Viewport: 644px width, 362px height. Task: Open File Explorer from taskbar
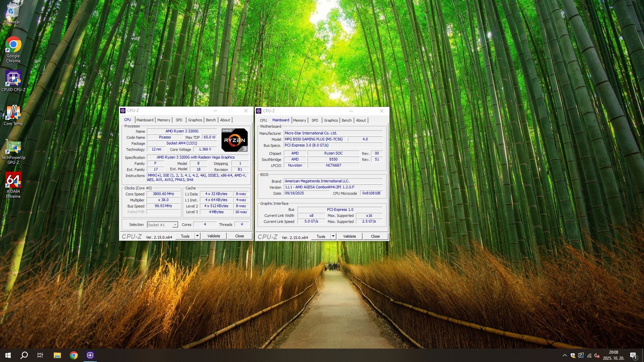point(57,355)
